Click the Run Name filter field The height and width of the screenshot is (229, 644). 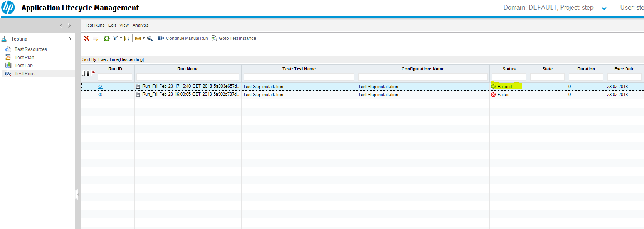(188, 77)
